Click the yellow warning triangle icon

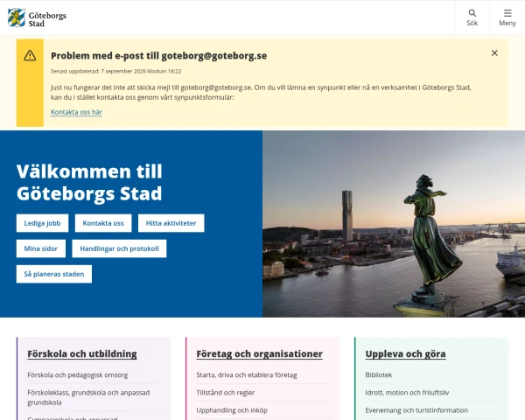click(30, 56)
